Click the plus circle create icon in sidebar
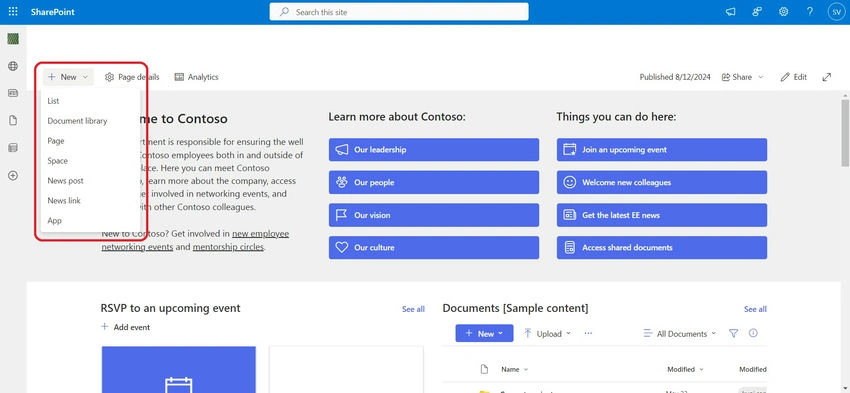This screenshot has height=393, width=850. 13,176
